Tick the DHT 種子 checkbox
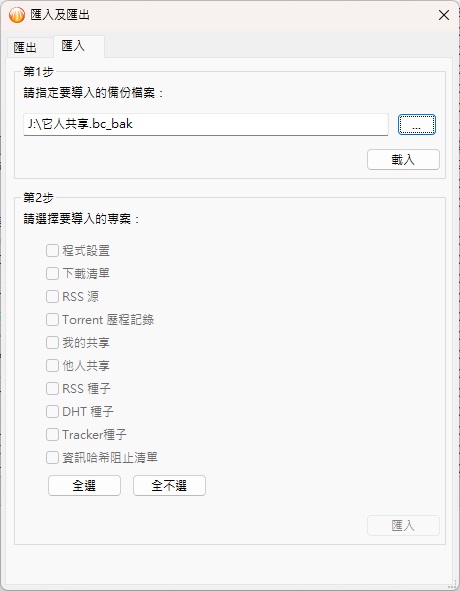 (52, 412)
